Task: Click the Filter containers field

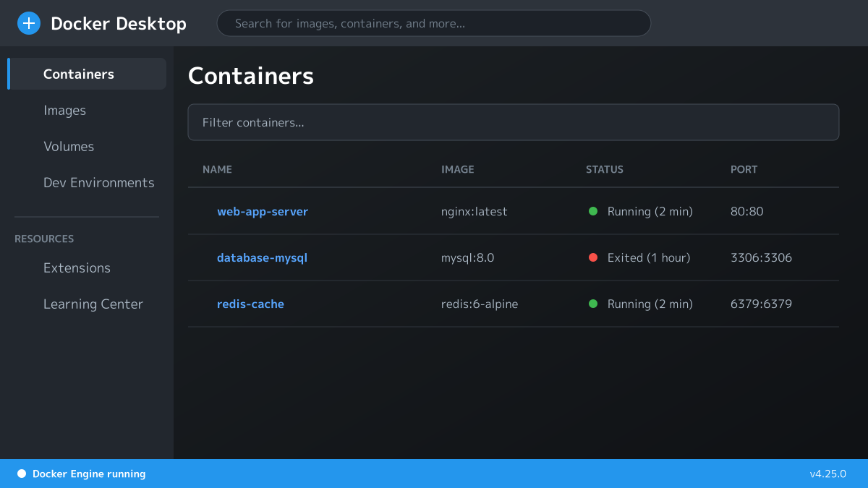Action: click(x=514, y=122)
